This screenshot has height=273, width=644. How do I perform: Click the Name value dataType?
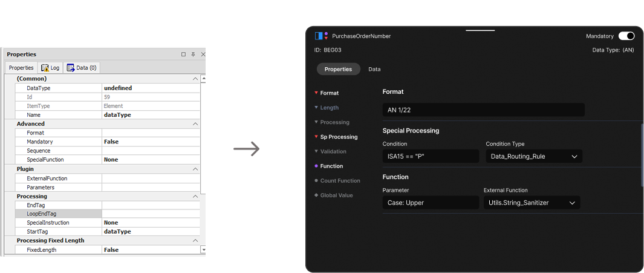(x=117, y=115)
